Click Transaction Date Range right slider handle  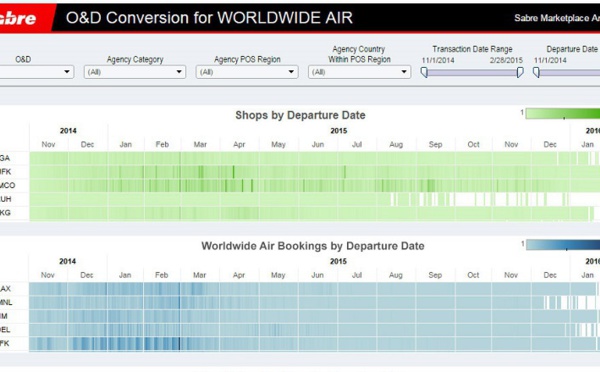point(520,72)
